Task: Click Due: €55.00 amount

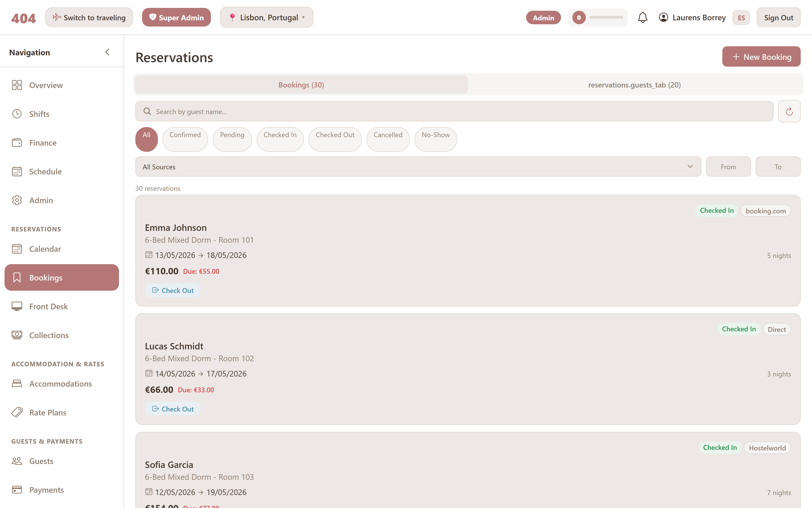Action: click(x=201, y=271)
